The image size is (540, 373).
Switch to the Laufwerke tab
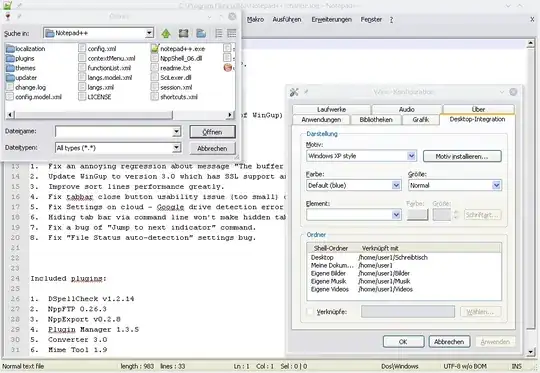point(331,110)
